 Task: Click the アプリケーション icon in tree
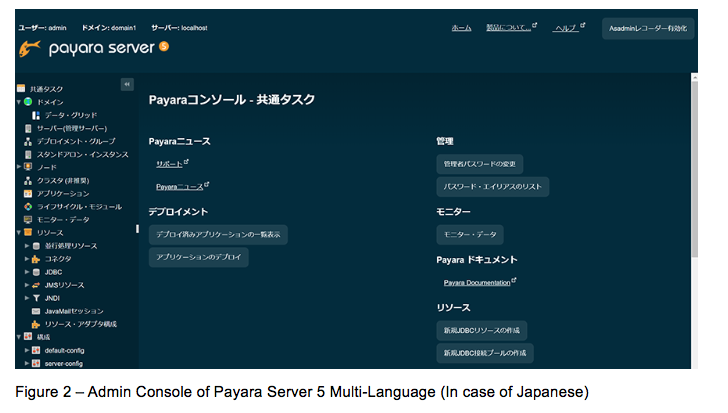click(28, 193)
